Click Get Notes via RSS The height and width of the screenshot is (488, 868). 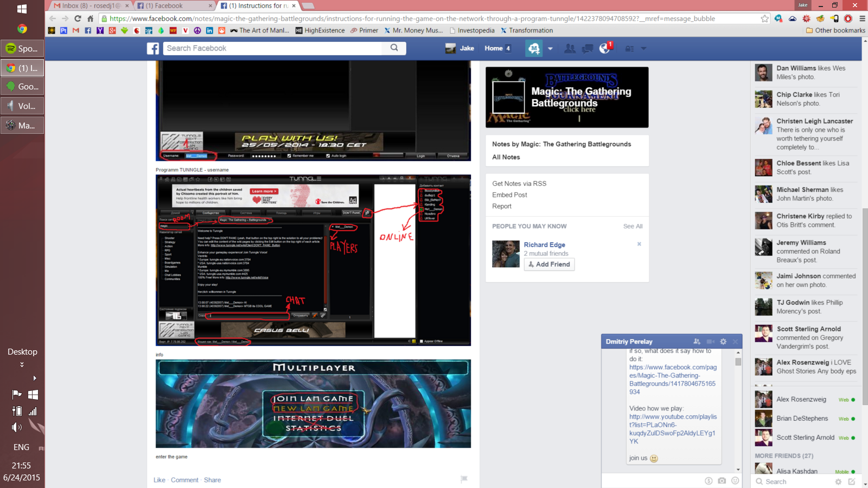(519, 184)
